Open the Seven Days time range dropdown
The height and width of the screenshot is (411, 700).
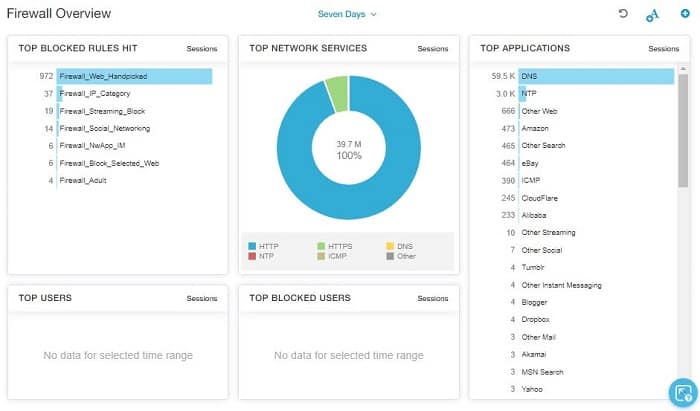click(x=347, y=14)
